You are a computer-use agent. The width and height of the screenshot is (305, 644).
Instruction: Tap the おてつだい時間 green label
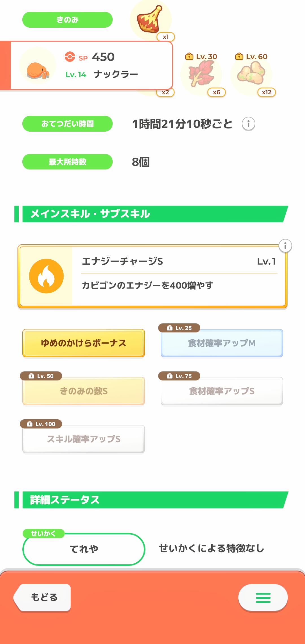67,124
